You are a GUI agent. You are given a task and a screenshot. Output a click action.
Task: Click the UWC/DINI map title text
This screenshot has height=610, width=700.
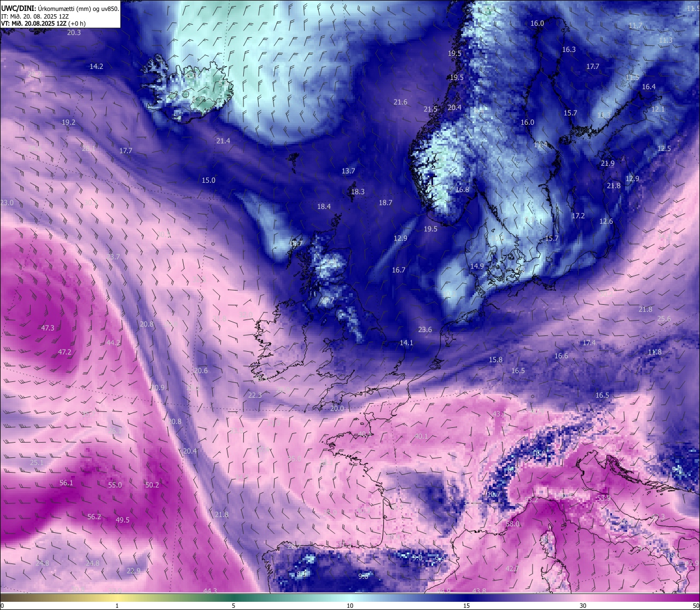click(x=61, y=8)
